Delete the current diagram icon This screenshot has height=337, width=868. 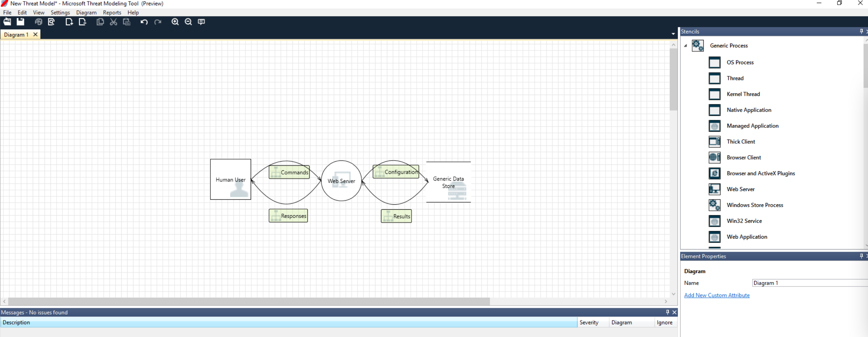click(82, 22)
